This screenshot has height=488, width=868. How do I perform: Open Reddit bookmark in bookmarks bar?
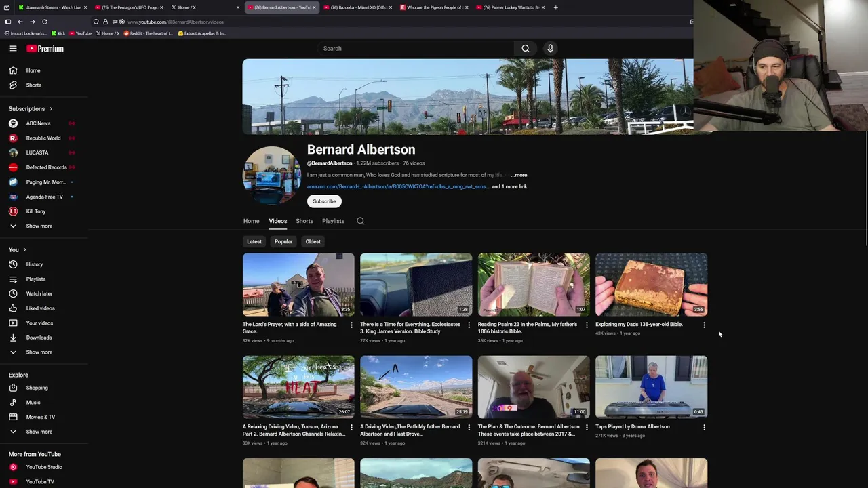(148, 33)
